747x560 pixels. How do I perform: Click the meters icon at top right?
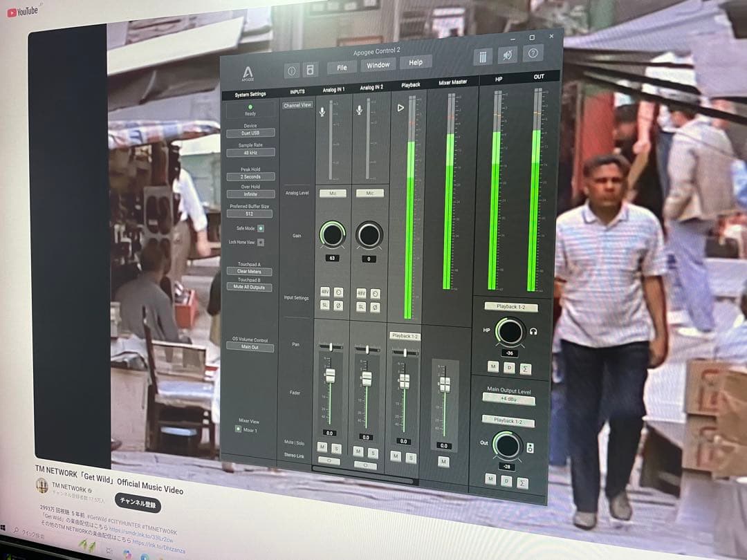click(x=483, y=57)
